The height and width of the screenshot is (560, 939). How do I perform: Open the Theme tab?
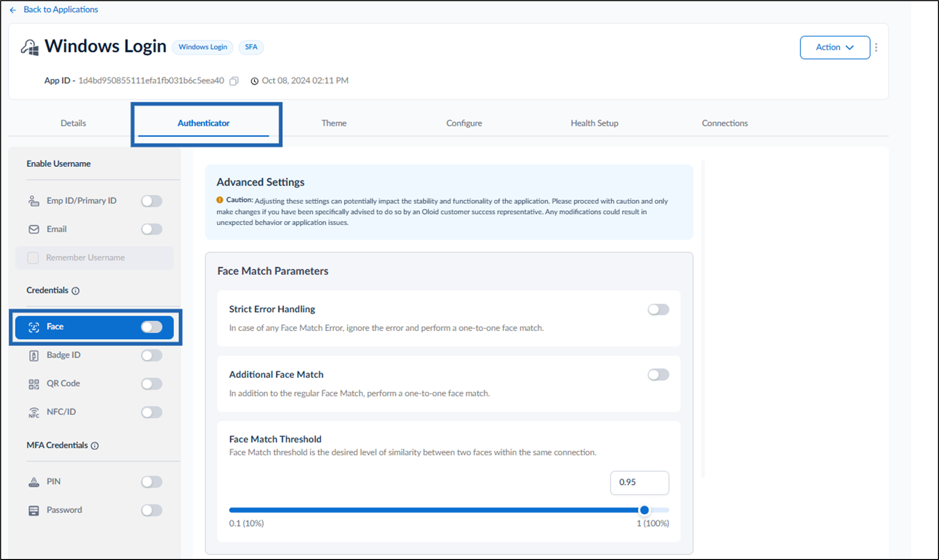pyautogui.click(x=334, y=123)
